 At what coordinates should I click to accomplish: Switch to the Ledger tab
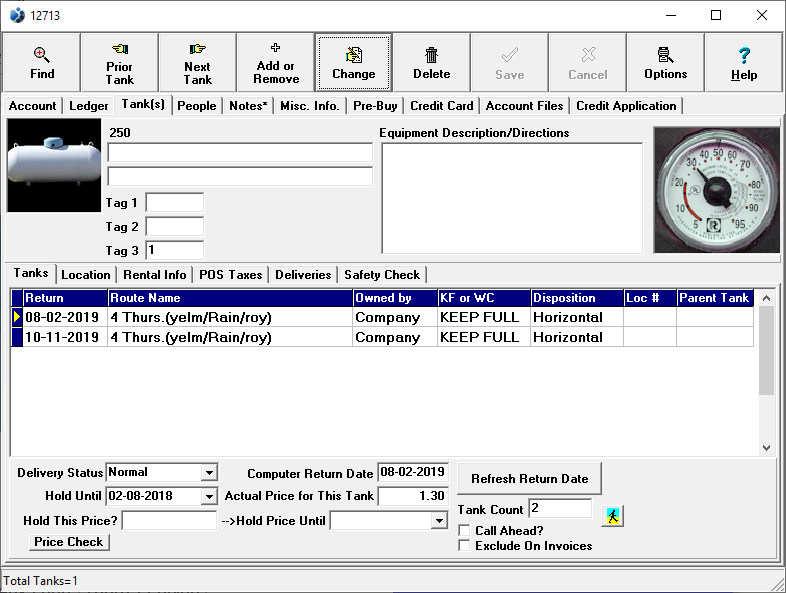[89, 106]
